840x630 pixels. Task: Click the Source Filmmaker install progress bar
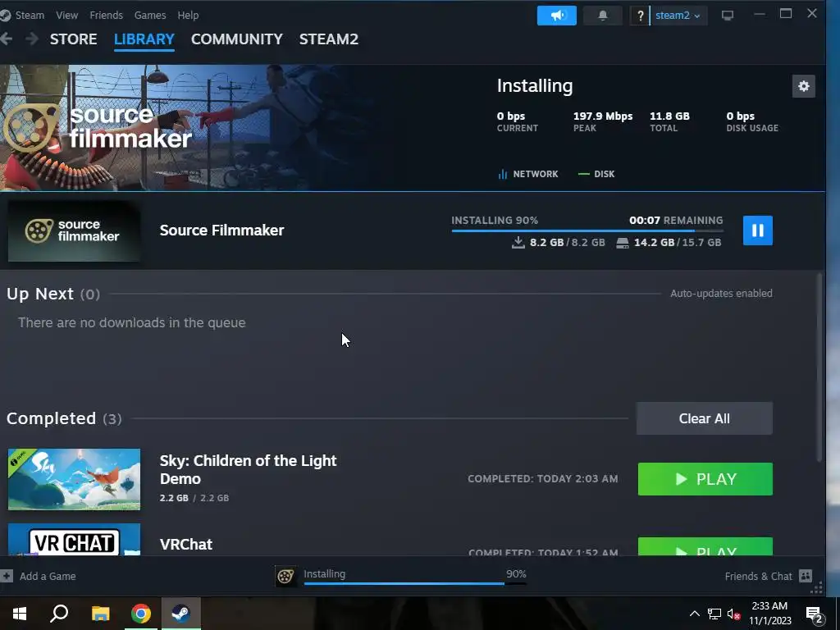[587, 231]
